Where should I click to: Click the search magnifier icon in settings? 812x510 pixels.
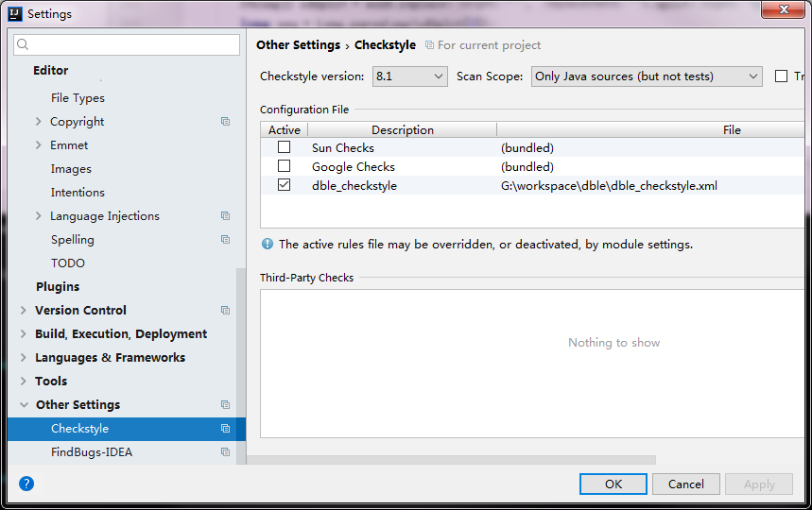24,45
